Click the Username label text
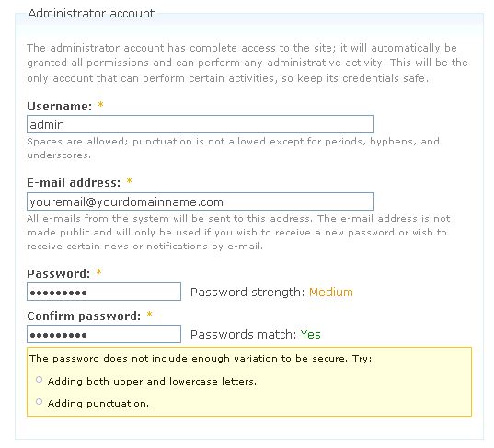The image size is (494, 448). point(60,107)
